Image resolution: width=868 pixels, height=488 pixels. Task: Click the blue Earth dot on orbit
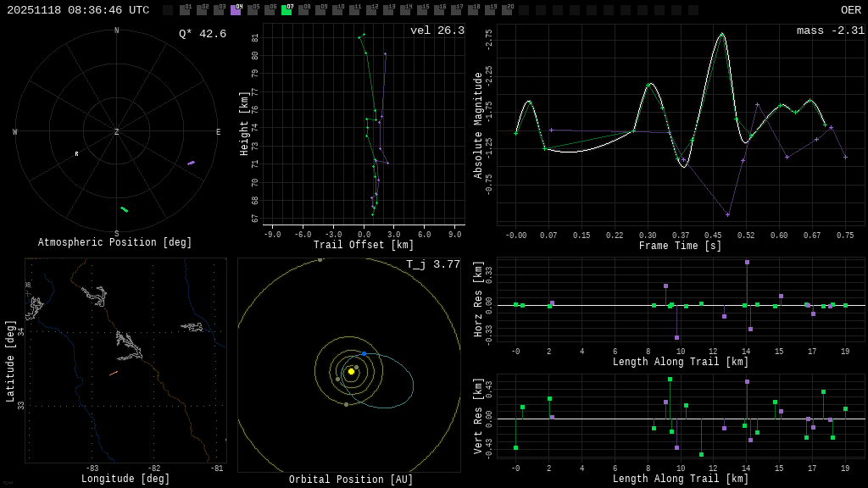pos(364,353)
